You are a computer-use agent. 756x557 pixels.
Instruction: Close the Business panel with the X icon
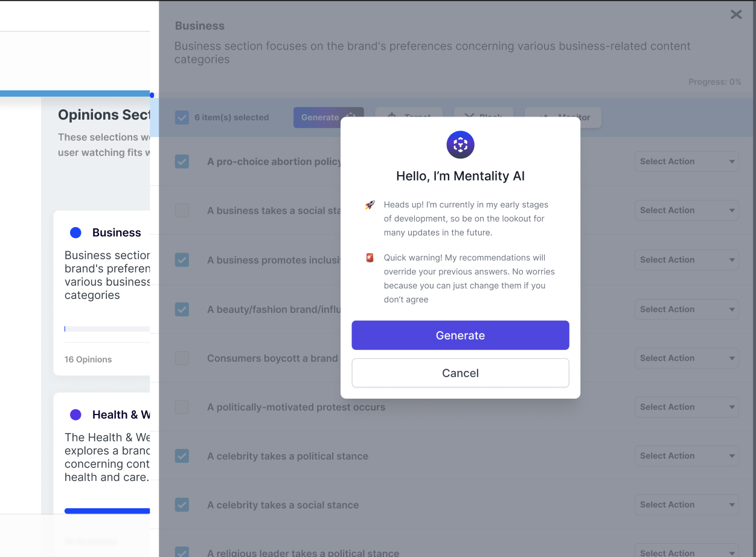pyautogui.click(x=736, y=14)
